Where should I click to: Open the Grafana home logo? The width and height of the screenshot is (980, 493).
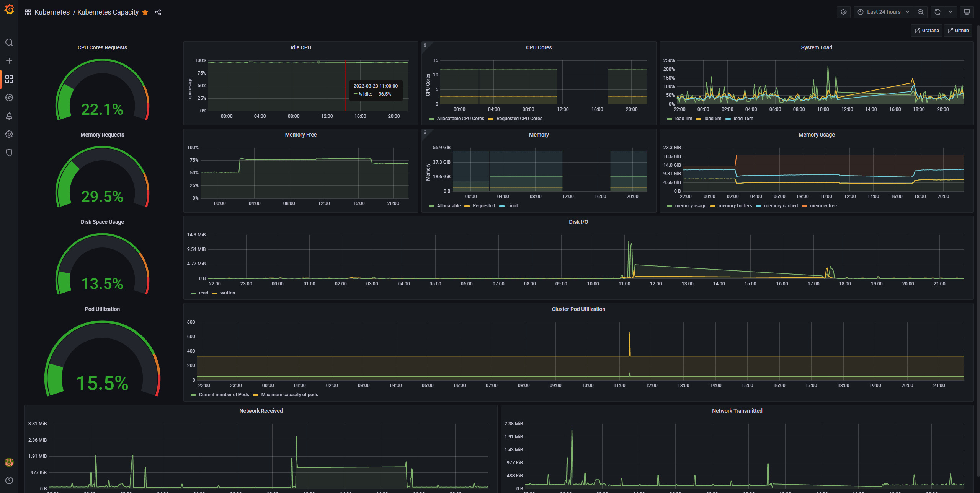pyautogui.click(x=9, y=9)
